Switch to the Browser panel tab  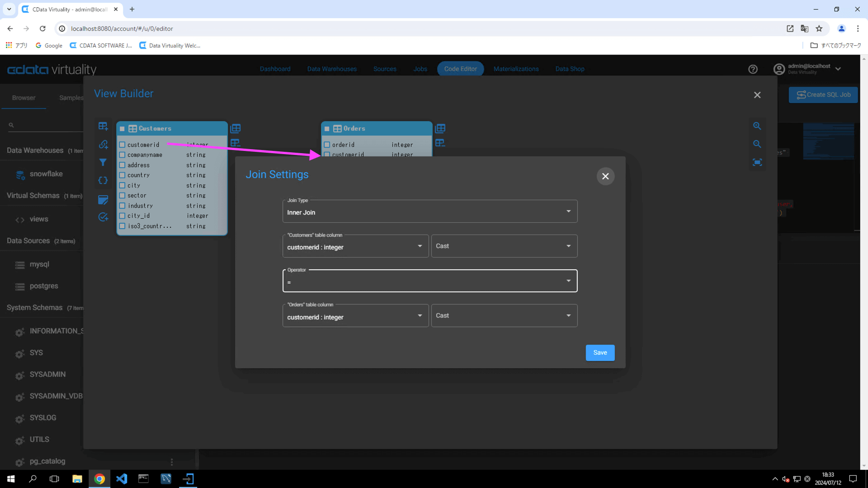tap(24, 98)
